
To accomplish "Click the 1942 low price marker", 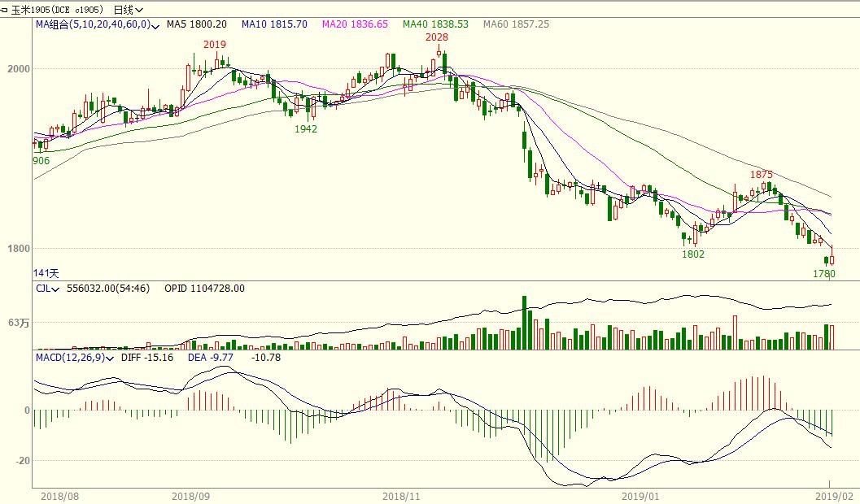I will click(x=306, y=128).
